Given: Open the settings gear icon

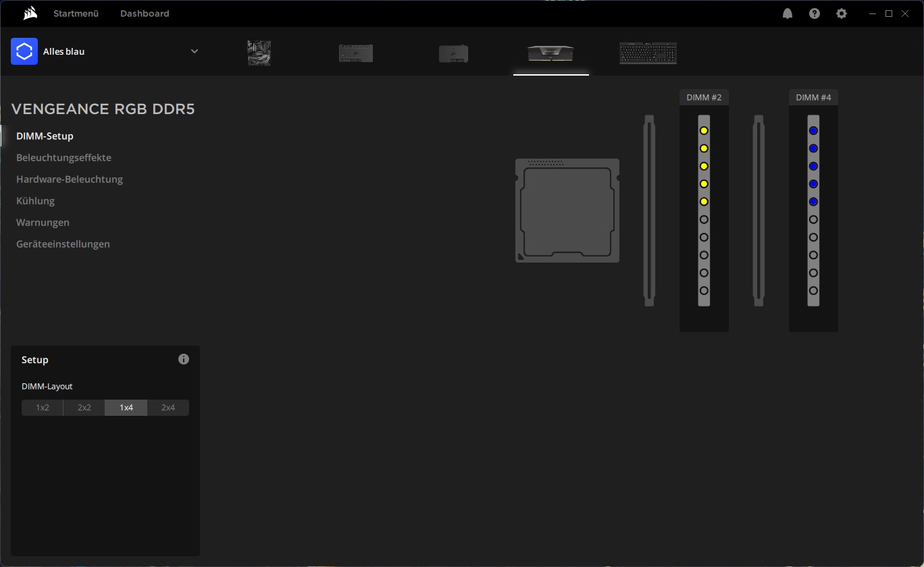Looking at the screenshot, I should tap(842, 13).
